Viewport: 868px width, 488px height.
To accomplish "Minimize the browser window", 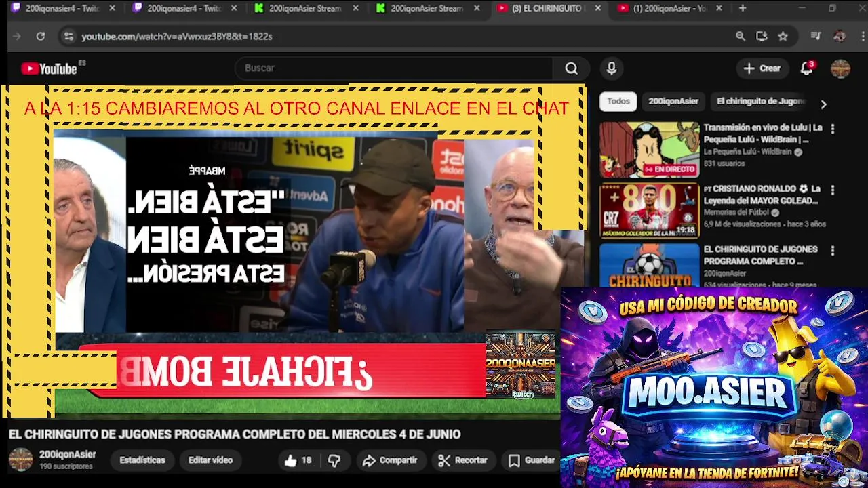I will 802,8.
